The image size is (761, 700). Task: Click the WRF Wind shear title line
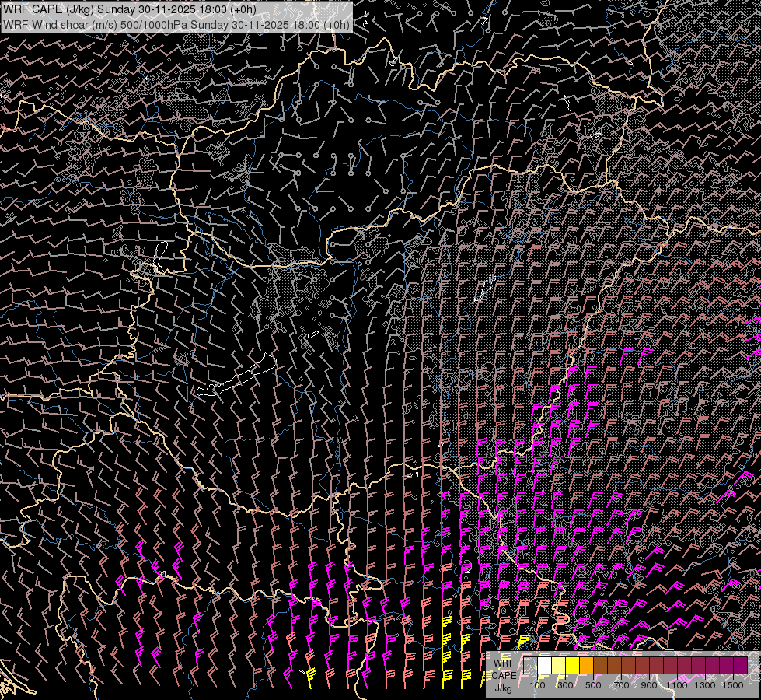[x=176, y=24]
